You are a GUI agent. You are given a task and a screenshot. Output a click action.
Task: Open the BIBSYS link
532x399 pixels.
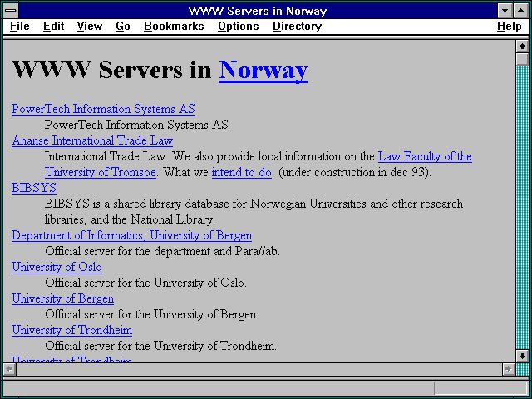point(34,188)
